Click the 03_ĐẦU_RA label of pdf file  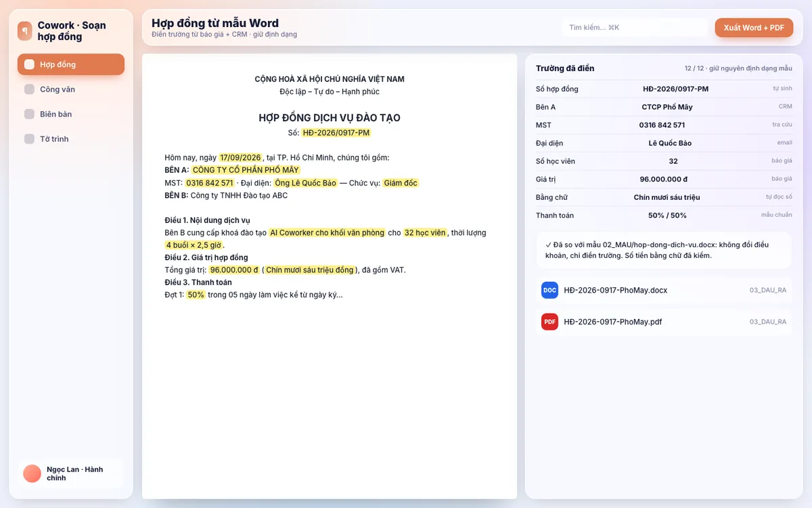(x=768, y=322)
